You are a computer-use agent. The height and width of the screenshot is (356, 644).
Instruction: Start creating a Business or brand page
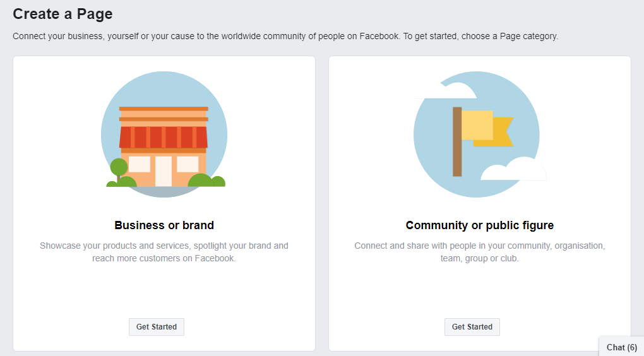(157, 327)
